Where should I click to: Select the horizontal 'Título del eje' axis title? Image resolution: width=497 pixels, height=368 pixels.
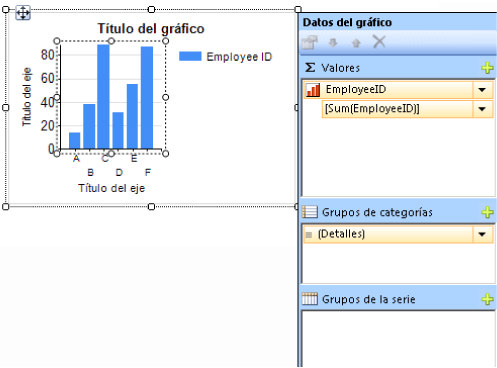pos(111,188)
